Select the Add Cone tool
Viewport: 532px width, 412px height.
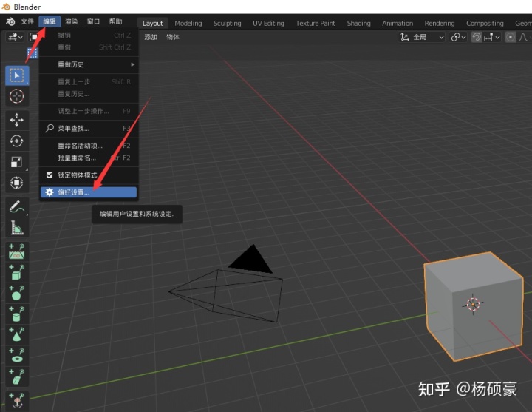click(x=17, y=335)
